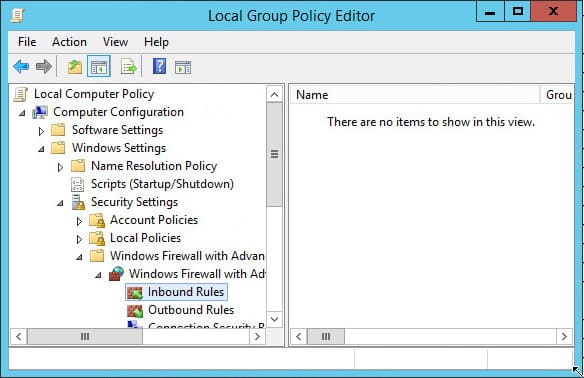Screen dimensions: 584x378
Task: Click the Account Policies folder icon
Action: [97, 220]
